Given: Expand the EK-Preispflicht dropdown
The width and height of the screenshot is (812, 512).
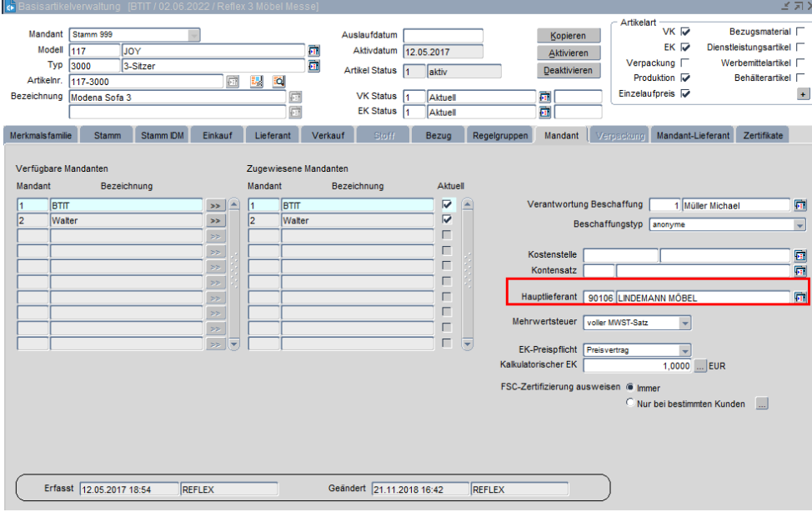Looking at the screenshot, I should [684, 351].
